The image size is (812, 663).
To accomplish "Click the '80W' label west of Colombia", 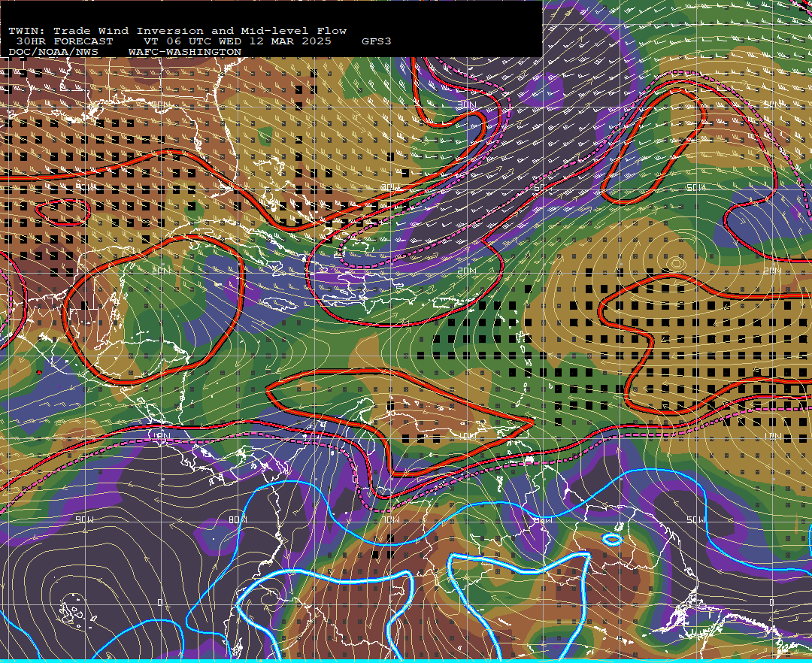I will [237, 519].
